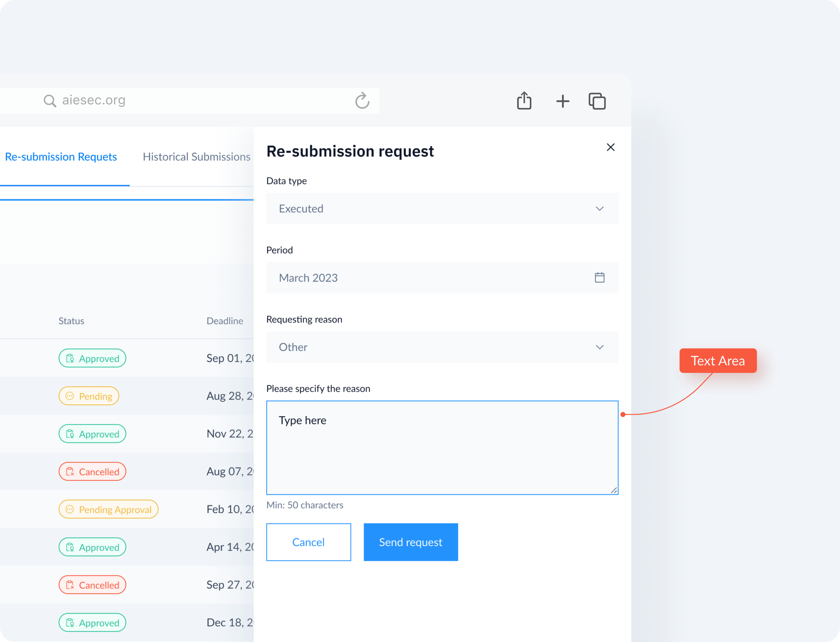Click the approved clipboard icon in Sep 01 row
This screenshot has width=840, height=642.
[x=70, y=358]
